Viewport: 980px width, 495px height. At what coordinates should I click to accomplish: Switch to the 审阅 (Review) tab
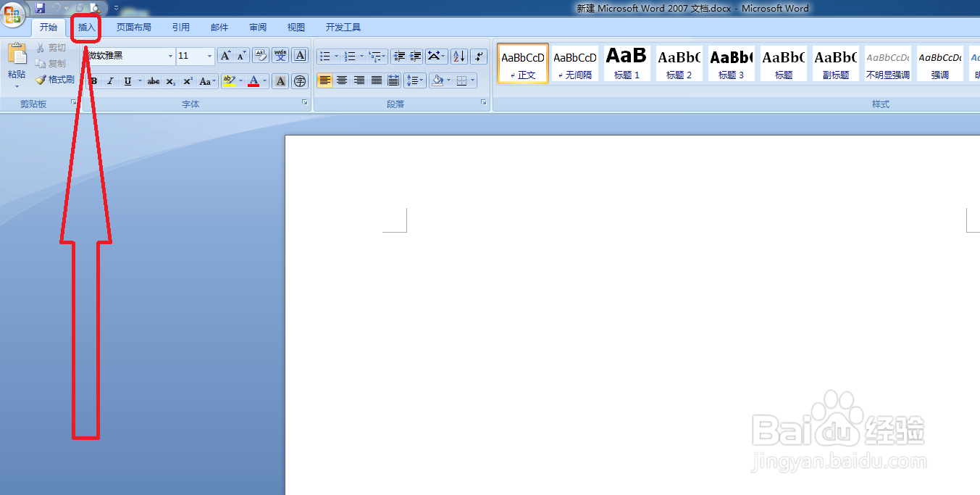[x=258, y=28]
